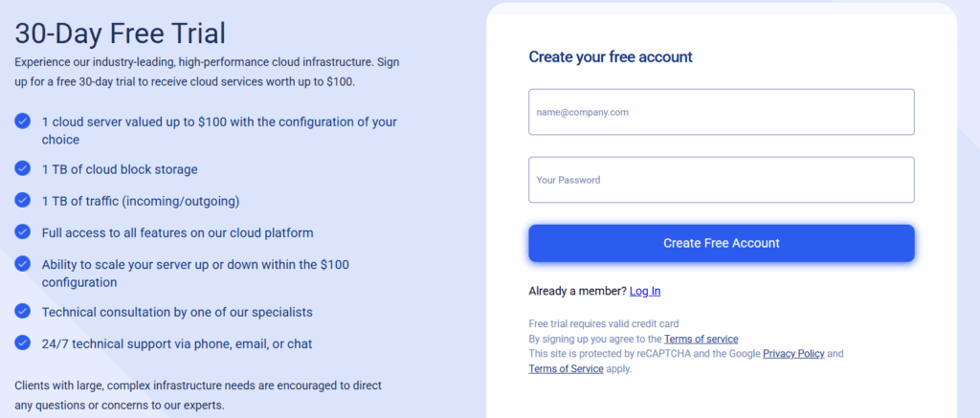Click checkmark icon next to cloud block storage
This screenshot has height=418, width=980.
click(23, 168)
